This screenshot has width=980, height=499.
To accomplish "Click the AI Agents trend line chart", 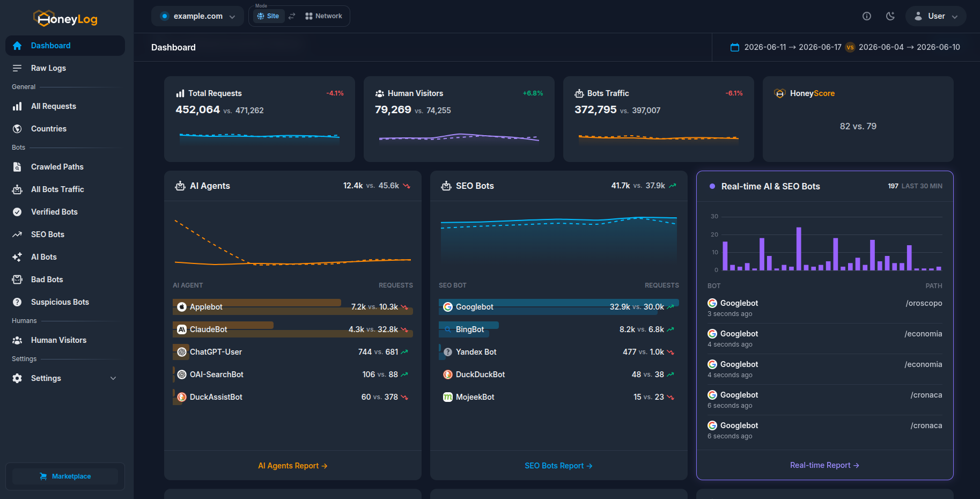I will 293,242.
